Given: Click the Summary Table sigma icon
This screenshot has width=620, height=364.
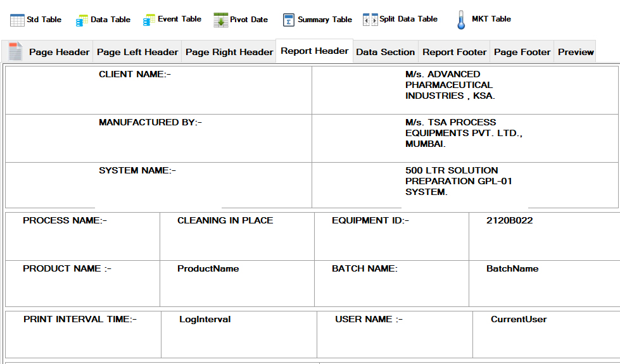Looking at the screenshot, I should (x=289, y=20).
